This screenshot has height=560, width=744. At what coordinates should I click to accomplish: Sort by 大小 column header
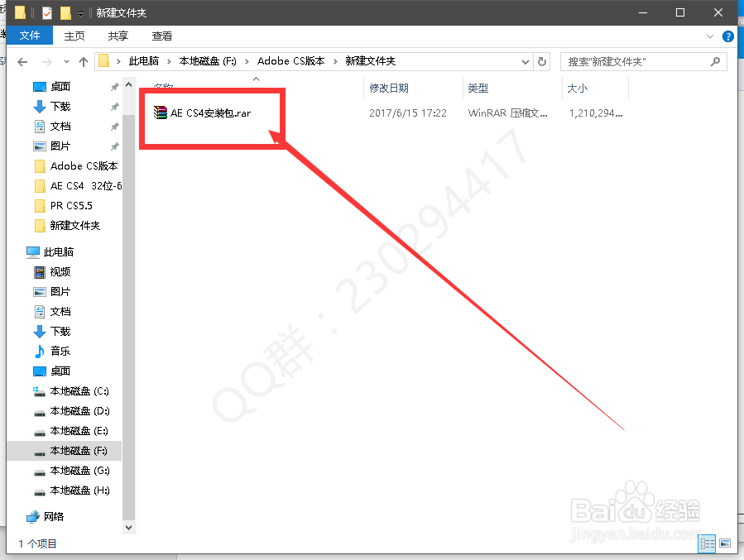[x=578, y=89]
